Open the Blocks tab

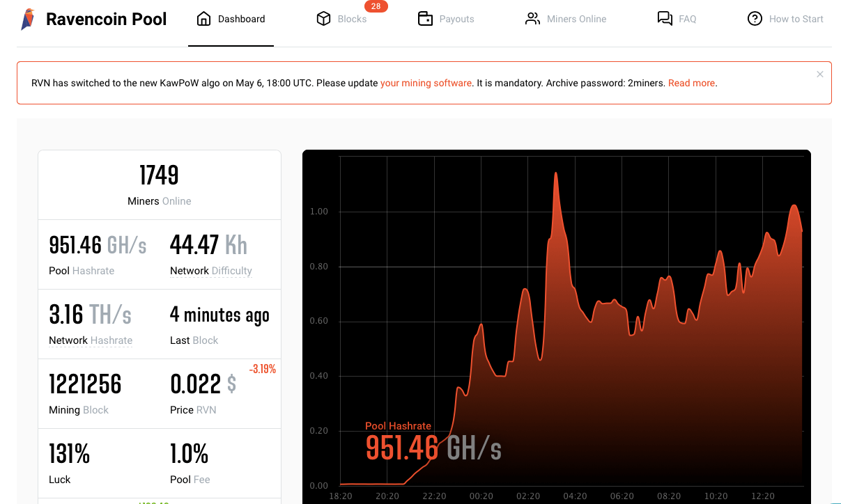[352, 19]
